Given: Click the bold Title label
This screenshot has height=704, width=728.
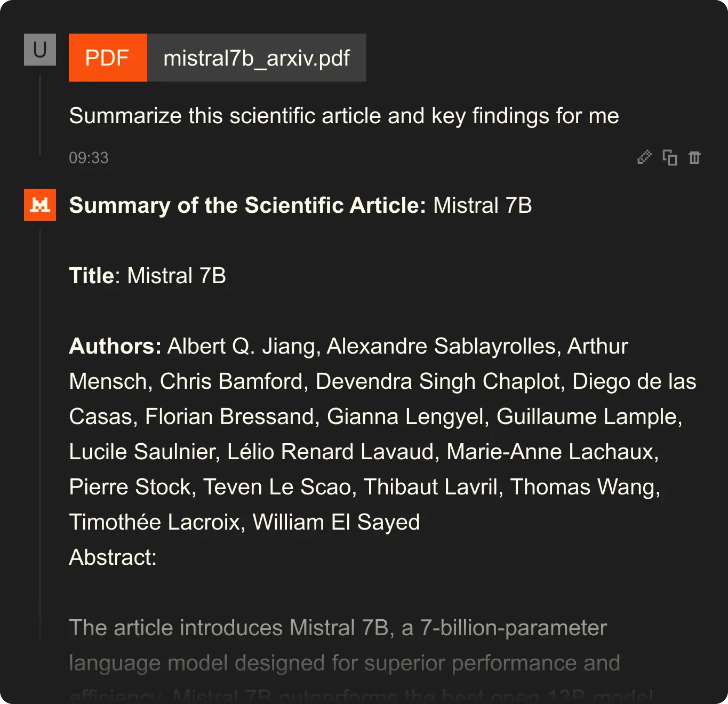Looking at the screenshot, I should coord(91,276).
